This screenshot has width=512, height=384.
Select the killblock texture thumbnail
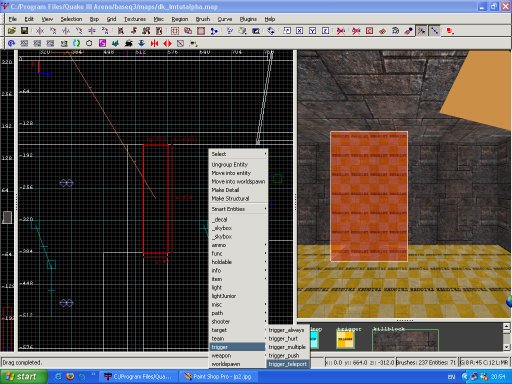[x=405, y=340]
